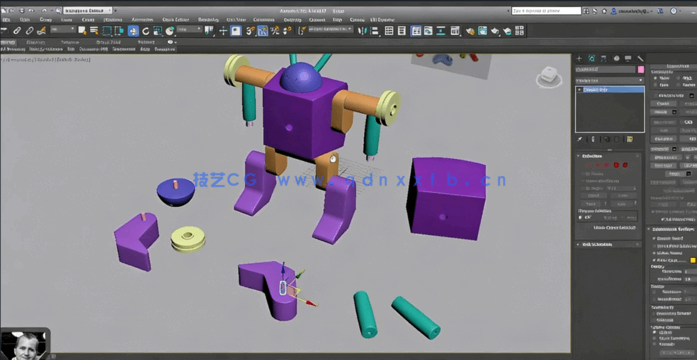Click the Pin Stack icon
The height and width of the screenshot is (360, 697).
580,139
